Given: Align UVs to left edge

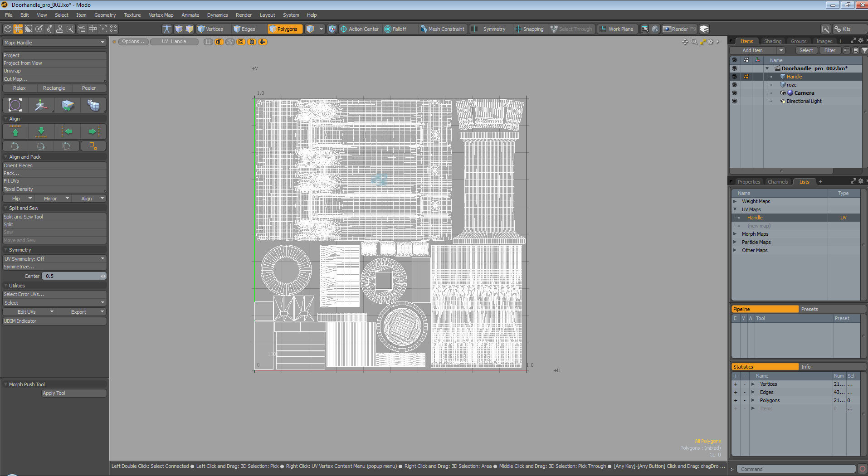Looking at the screenshot, I should click(67, 131).
